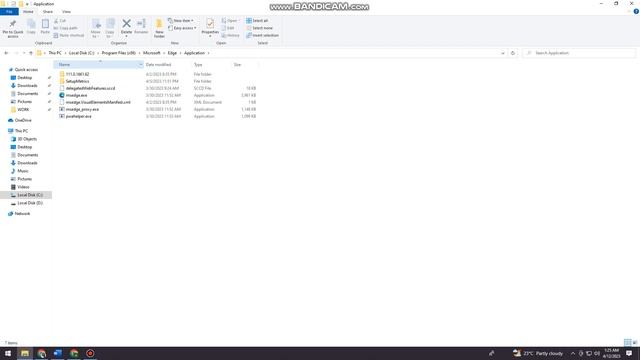
Task: Click Select none in ribbon
Action: coord(259,28)
